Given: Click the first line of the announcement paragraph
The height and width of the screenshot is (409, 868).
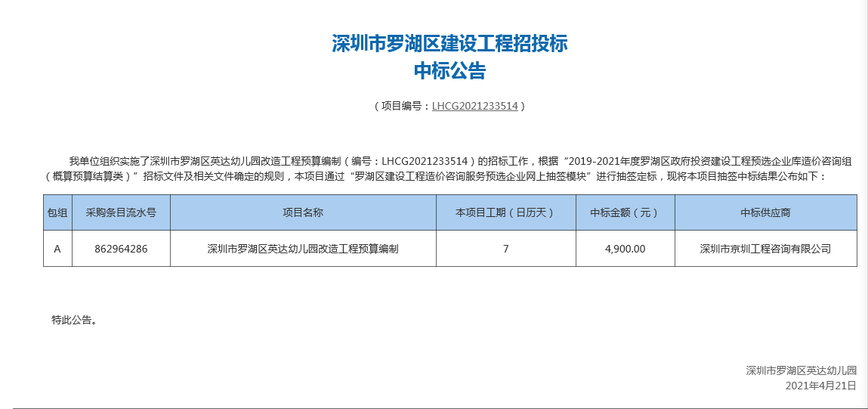Looking at the screenshot, I should click(x=464, y=161).
